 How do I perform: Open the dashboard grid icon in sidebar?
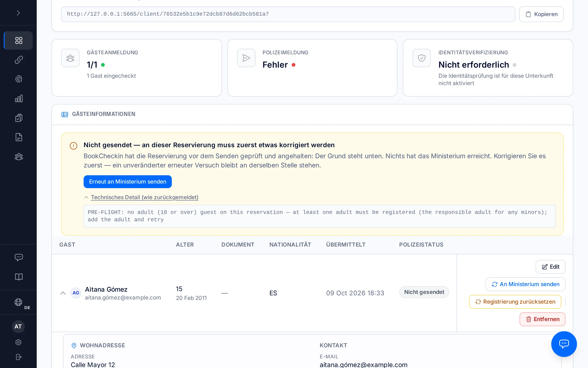click(x=18, y=40)
